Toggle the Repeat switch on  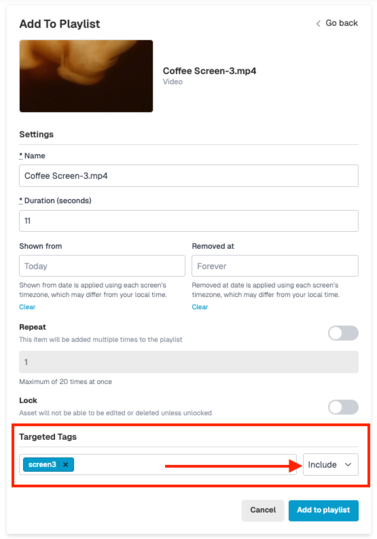click(x=343, y=333)
